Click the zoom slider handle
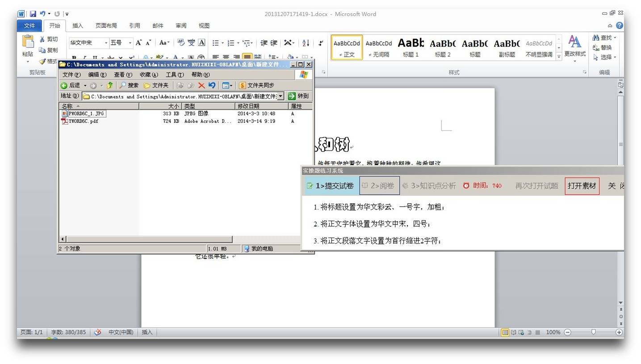This screenshot has width=641, height=364. (593, 332)
